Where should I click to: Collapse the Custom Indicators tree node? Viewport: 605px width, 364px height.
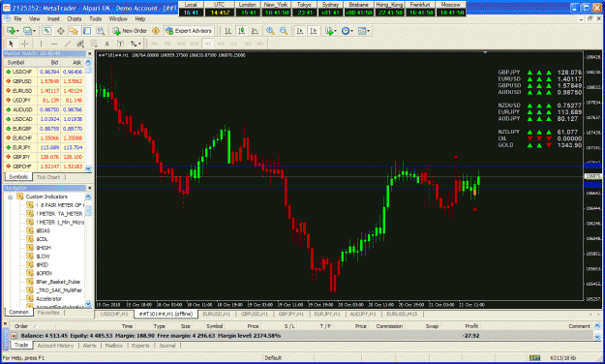click(x=11, y=197)
